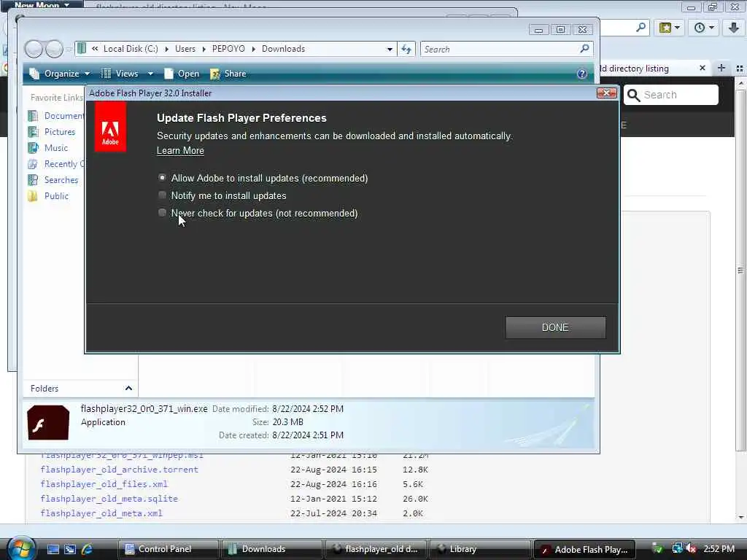Click Show Desktop quick launch icon
The image size is (747, 560).
coord(53,549)
